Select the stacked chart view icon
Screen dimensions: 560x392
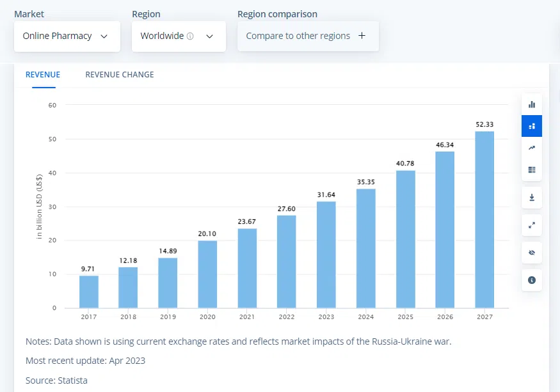(531, 126)
